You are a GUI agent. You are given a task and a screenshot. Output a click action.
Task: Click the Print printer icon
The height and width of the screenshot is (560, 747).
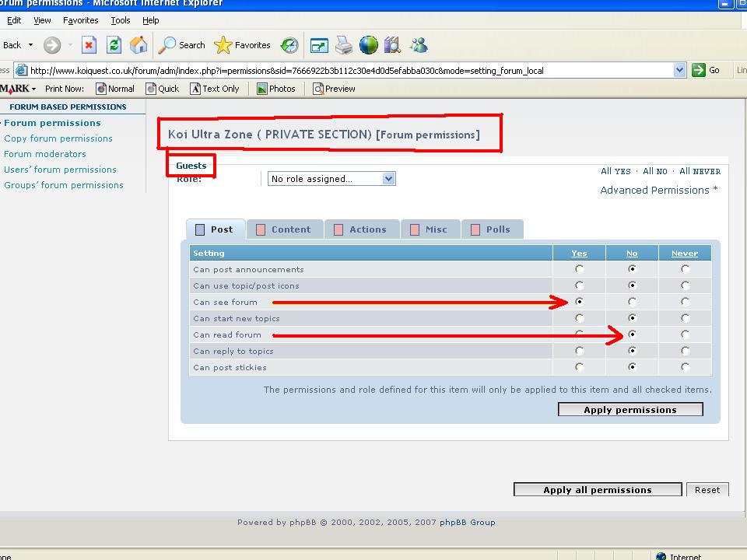pos(344,45)
